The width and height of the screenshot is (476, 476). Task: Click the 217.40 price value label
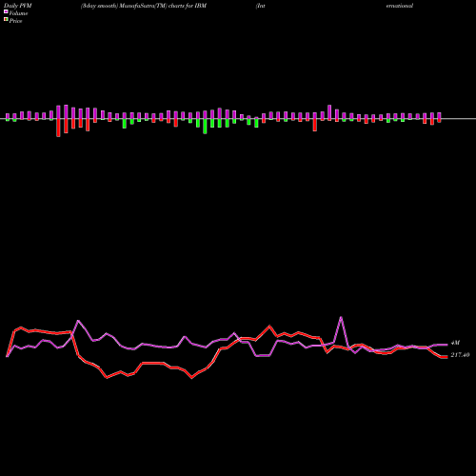[460, 355]
